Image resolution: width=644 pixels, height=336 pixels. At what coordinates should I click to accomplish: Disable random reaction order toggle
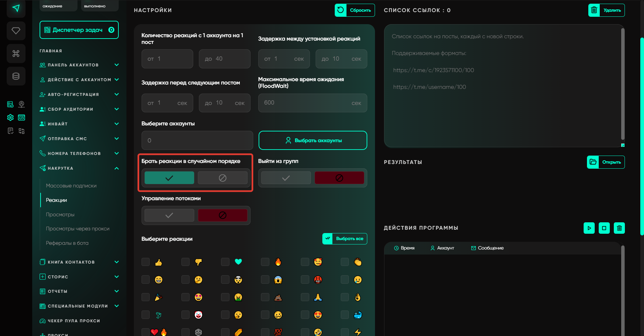222,178
